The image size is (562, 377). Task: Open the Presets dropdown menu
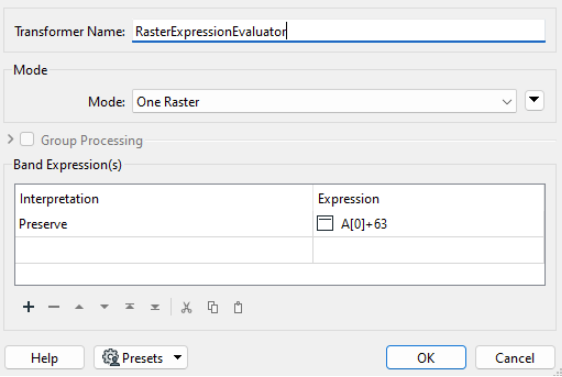[140, 357]
